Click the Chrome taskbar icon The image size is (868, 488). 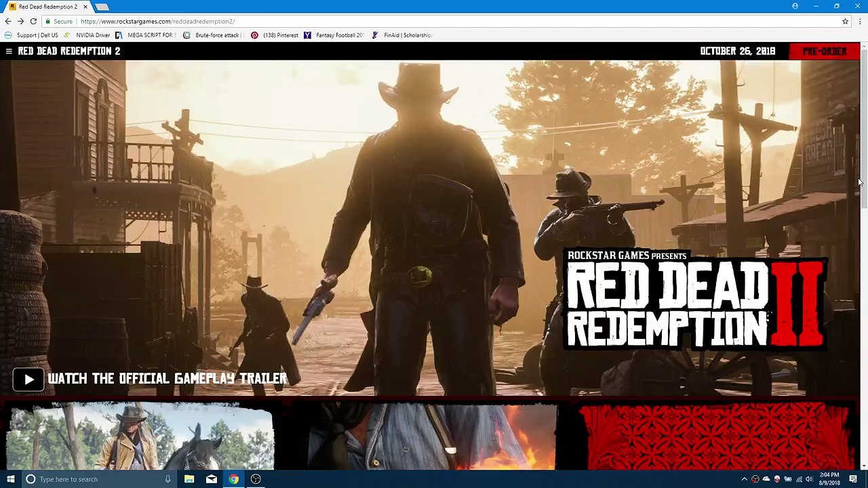pos(233,479)
